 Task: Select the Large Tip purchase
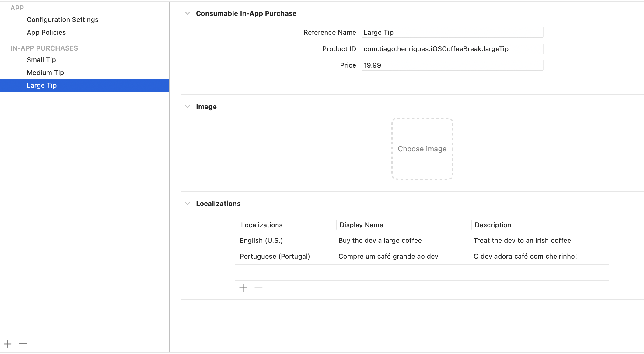pos(85,86)
